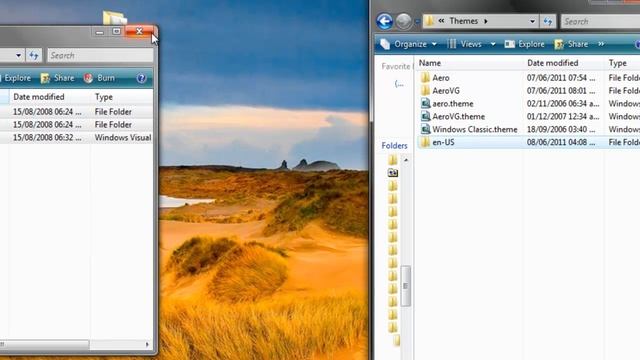Click the Themes breadcrumb label
This screenshot has height=360, width=640.
463,21
